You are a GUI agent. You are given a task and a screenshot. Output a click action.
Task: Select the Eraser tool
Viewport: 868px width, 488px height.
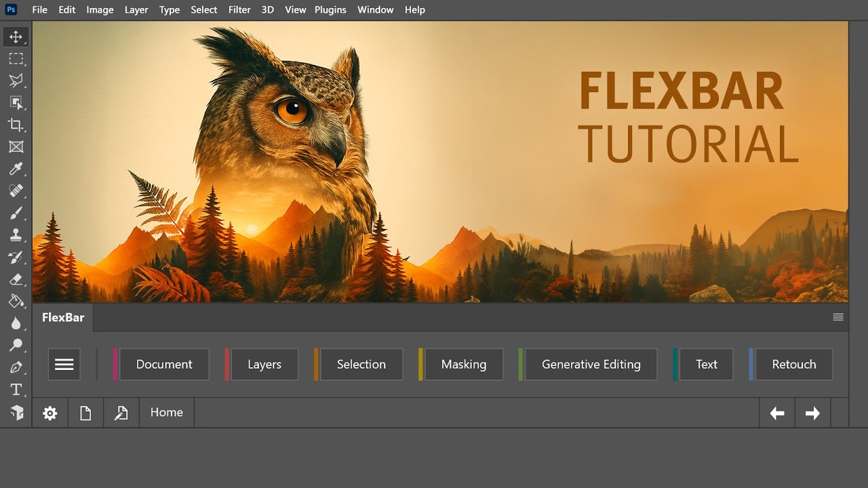(x=16, y=279)
